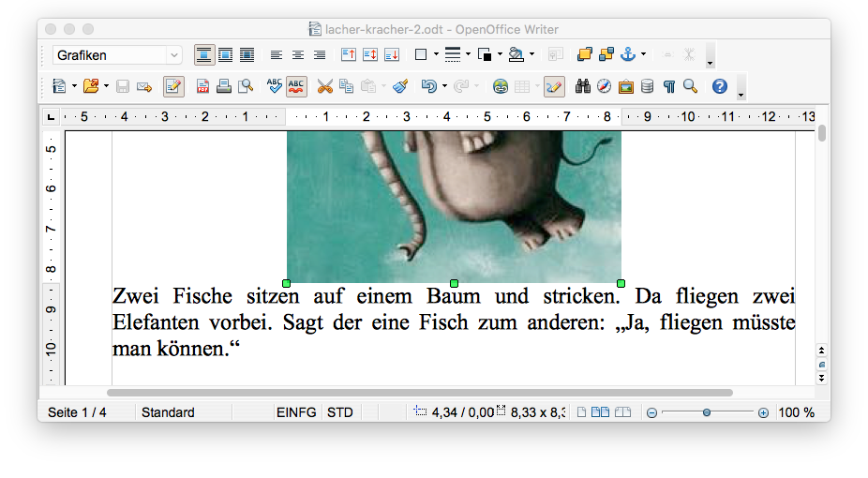Activate Format Paintbrush
This screenshot has height=478, width=868.
[x=400, y=86]
